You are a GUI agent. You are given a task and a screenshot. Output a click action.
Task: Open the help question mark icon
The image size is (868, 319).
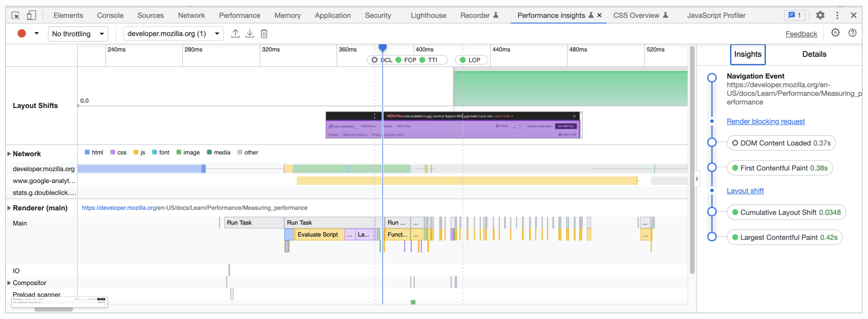click(x=852, y=33)
